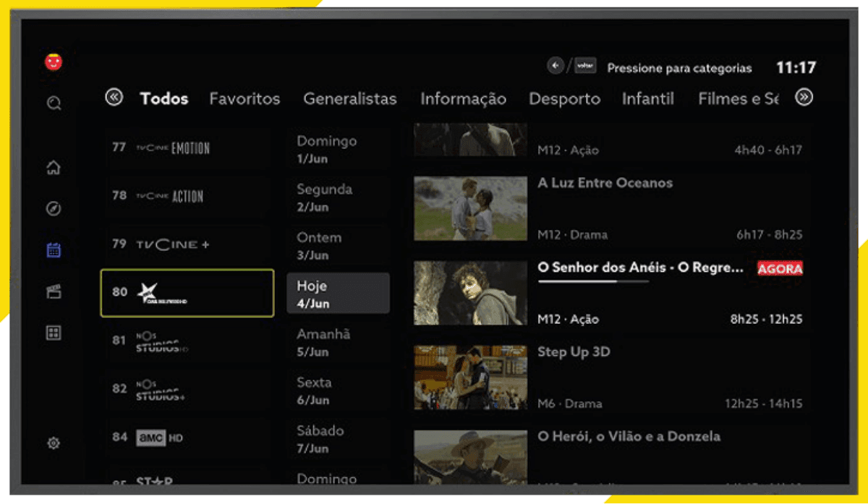Screen dimensions: 868x504
Task: Choose Segunda 2/Jun in day list
Action: tap(338, 197)
